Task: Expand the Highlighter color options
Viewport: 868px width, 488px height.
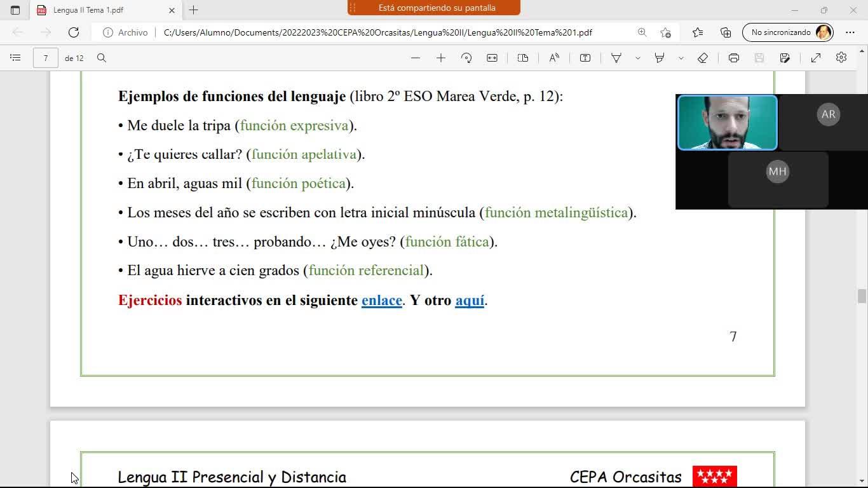Action: [681, 58]
